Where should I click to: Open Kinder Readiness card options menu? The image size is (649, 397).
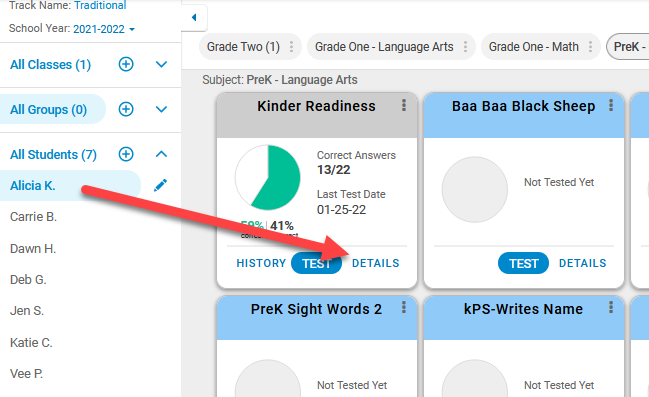pos(404,106)
